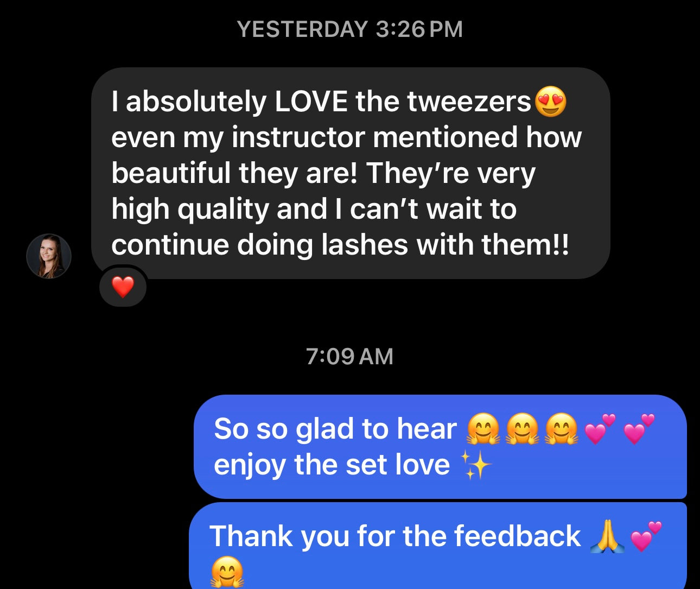The width and height of the screenshot is (700, 589).
Task: Tap the sparkles emoji after 'set love'
Action: [x=476, y=465]
